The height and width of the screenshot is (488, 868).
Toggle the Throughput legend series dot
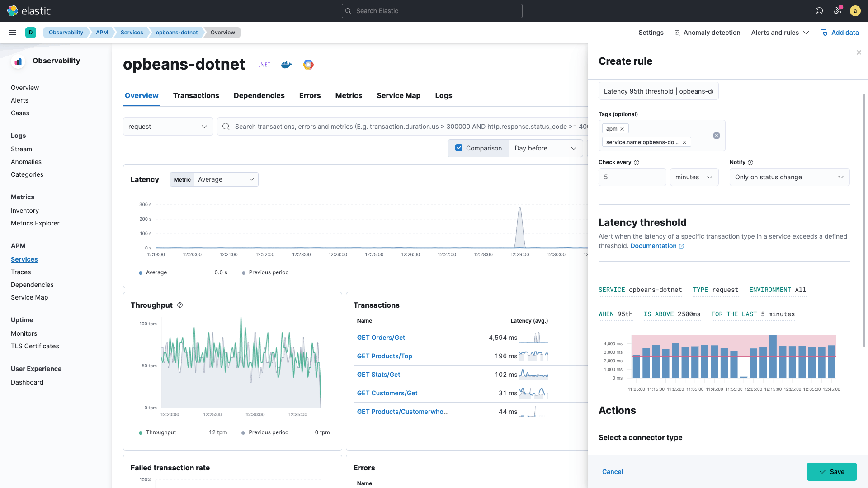141,433
